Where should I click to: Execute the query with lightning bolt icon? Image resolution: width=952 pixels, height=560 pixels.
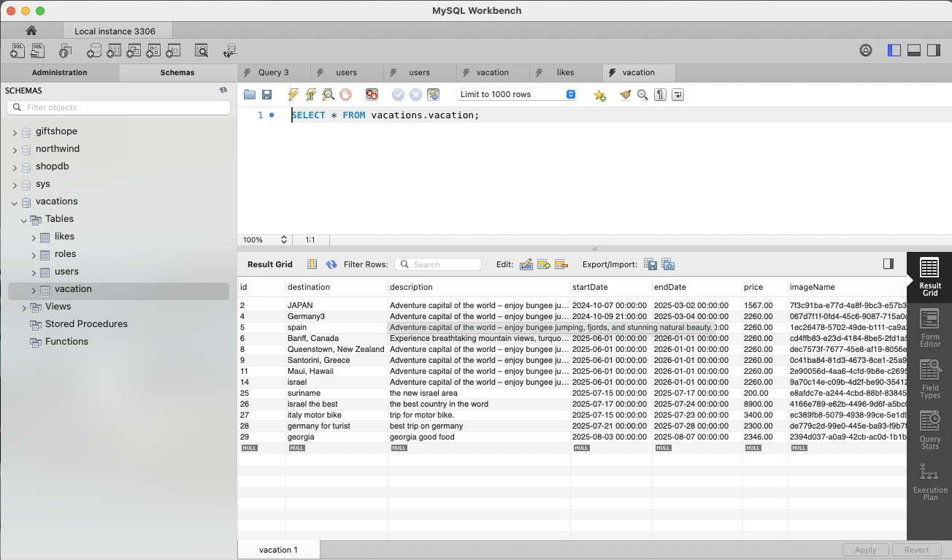click(x=293, y=95)
